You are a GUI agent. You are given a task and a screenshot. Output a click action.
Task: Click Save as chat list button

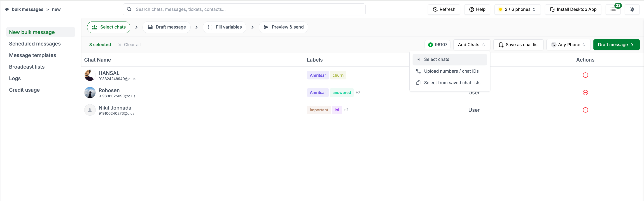pos(518,45)
